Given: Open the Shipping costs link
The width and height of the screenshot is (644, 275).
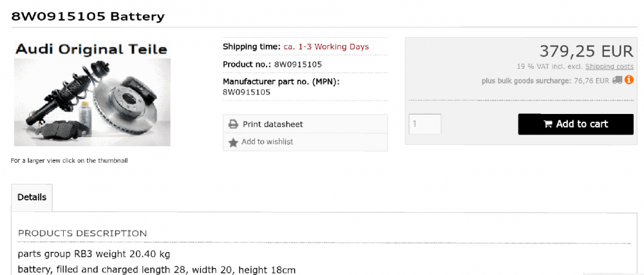Looking at the screenshot, I should (x=609, y=66).
